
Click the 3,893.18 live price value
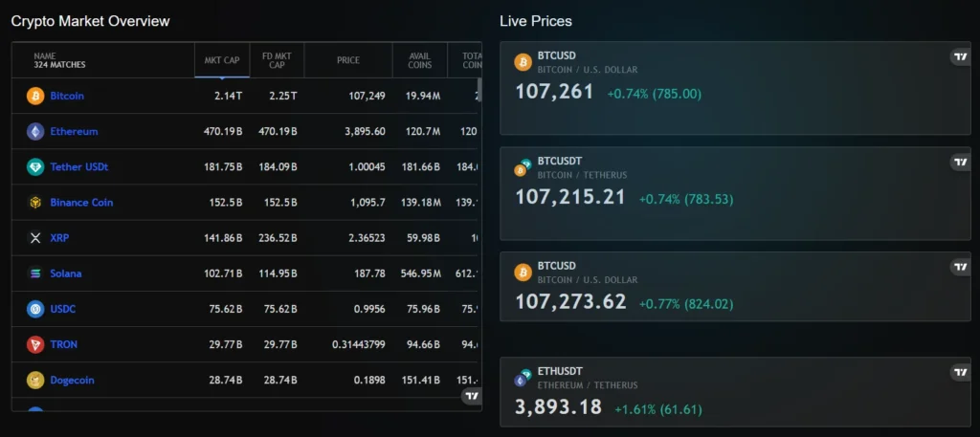pyautogui.click(x=558, y=407)
